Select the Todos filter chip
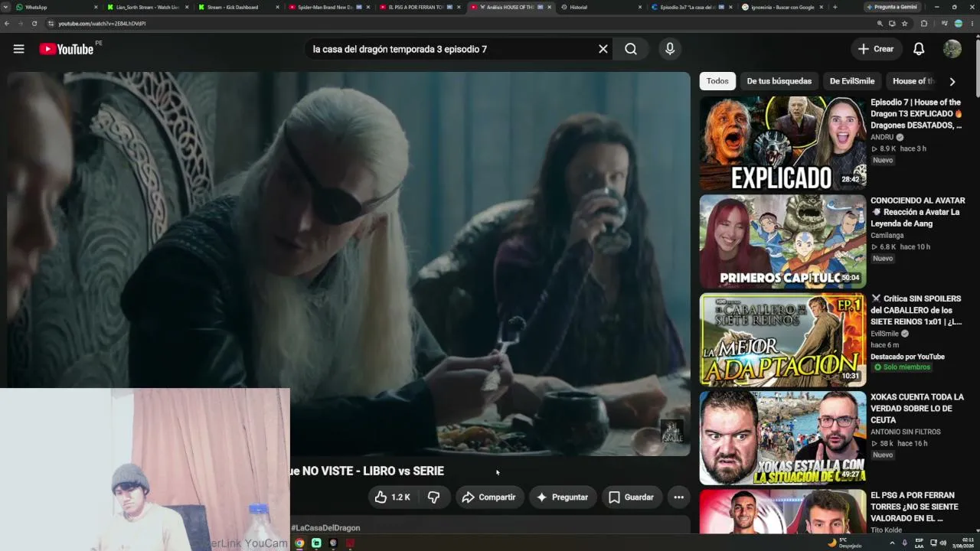Viewport: 980px width, 551px height. 717,81
